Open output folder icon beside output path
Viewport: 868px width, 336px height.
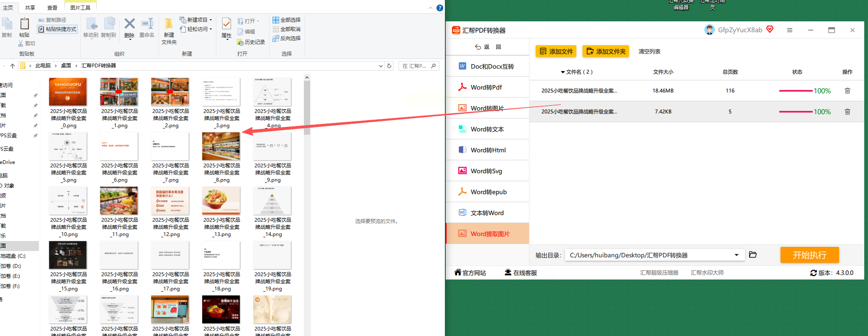(x=752, y=254)
